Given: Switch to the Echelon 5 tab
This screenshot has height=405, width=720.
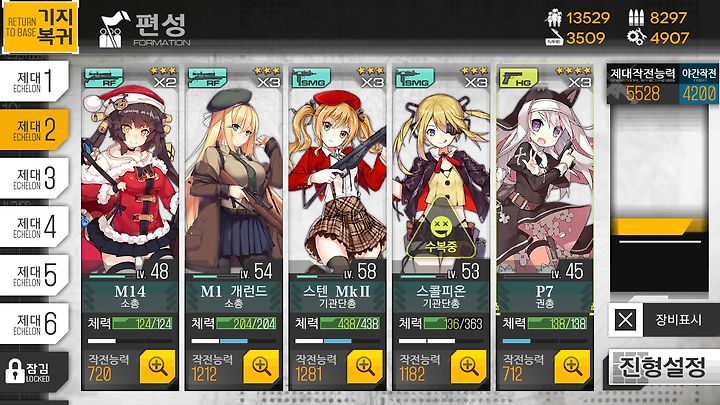Looking at the screenshot, I should (x=34, y=275).
